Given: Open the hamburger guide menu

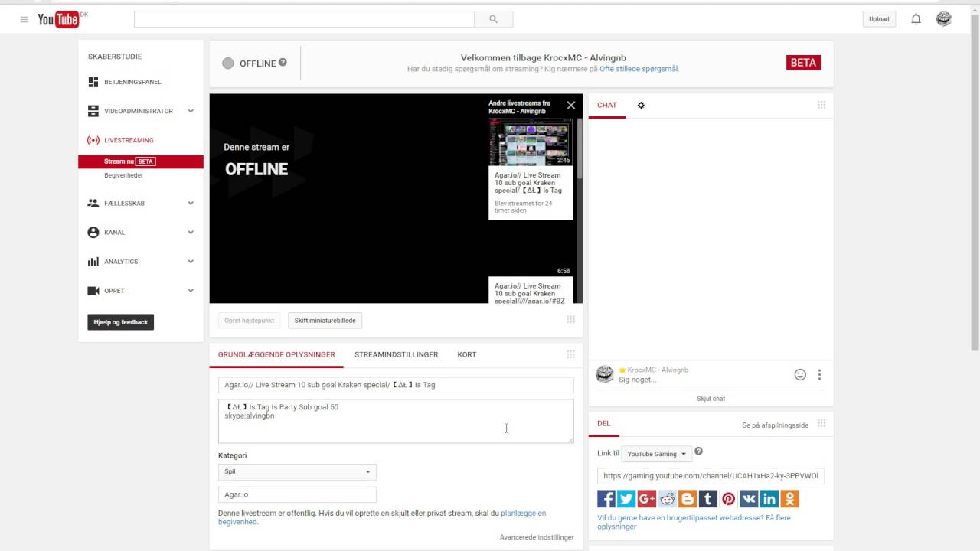Looking at the screenshot, I should [24, 19].
